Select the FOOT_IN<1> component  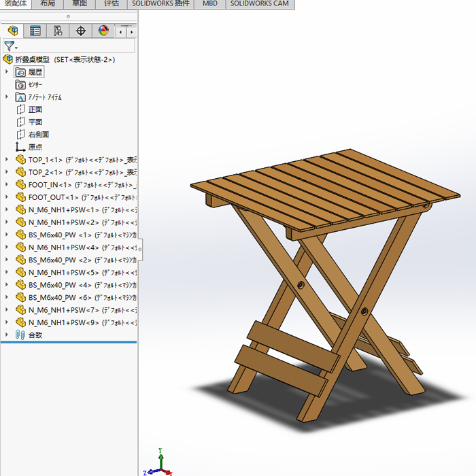pos(76,184)
